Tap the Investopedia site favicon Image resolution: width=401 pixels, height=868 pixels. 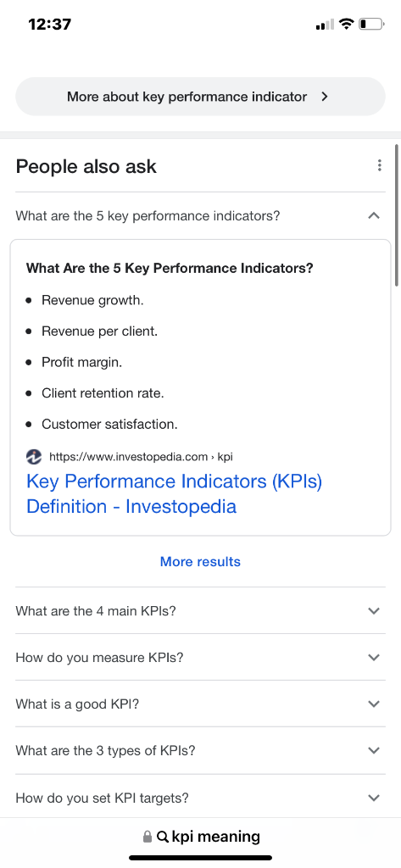pyautogui.click(x=34, y=457)
